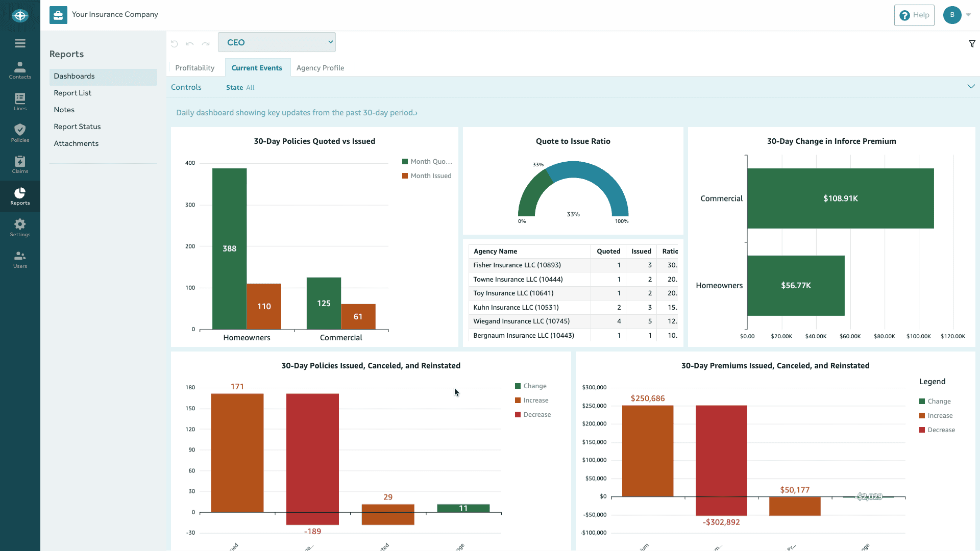Open Dashboards in the Reports menu
The width and height of the screenshot is (980, 551).
tap(103, 77)
